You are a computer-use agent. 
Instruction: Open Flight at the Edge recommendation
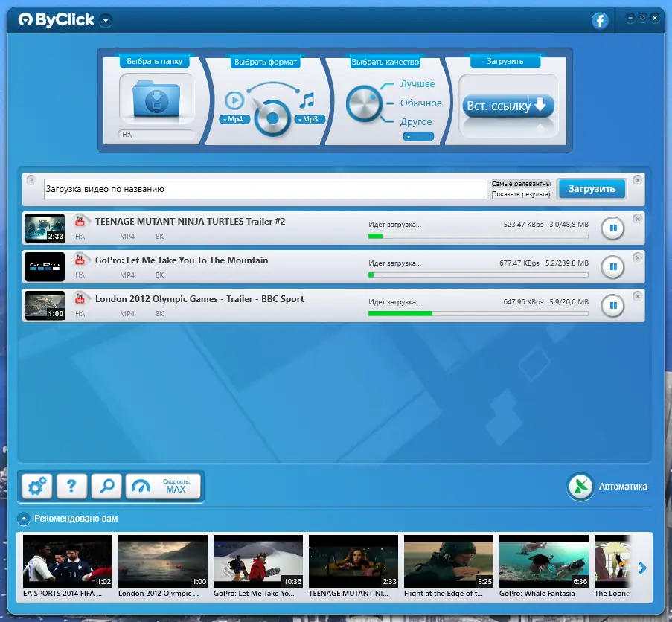[x=449, y=561]
